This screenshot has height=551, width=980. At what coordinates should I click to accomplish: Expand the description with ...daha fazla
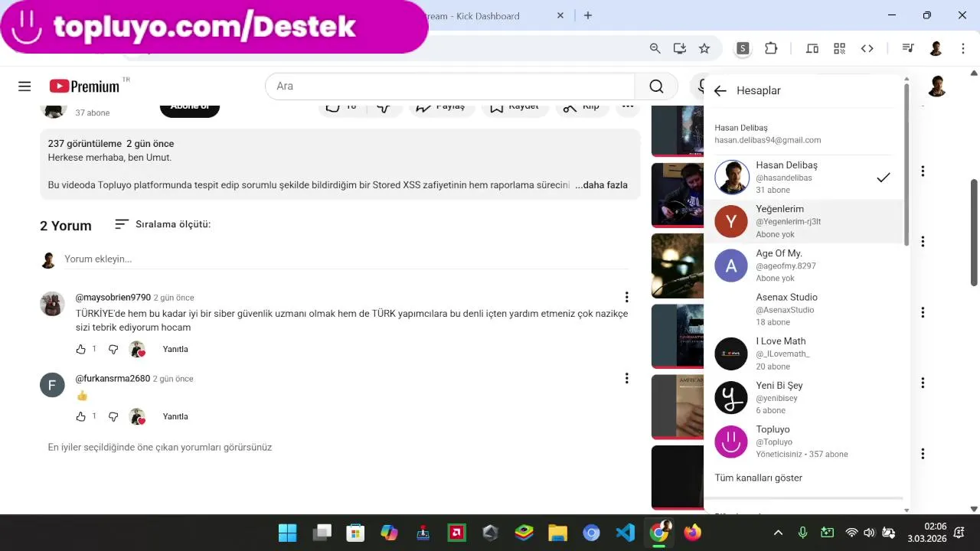[x=601, y=185]
